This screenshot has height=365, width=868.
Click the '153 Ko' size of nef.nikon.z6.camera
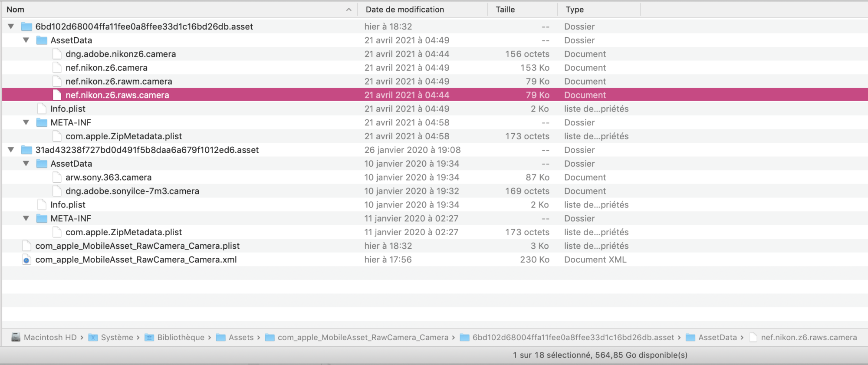click(x=535, y=68)
